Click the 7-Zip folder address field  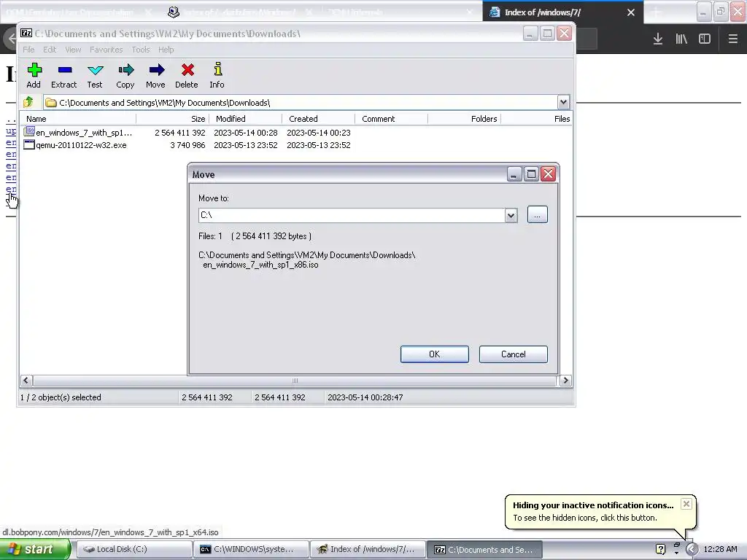301,102
